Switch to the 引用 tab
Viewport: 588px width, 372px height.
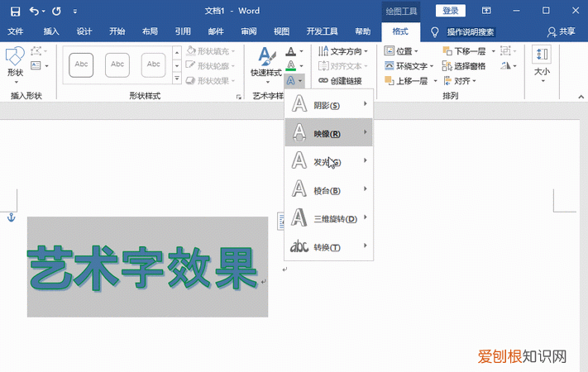coord(183,32)
